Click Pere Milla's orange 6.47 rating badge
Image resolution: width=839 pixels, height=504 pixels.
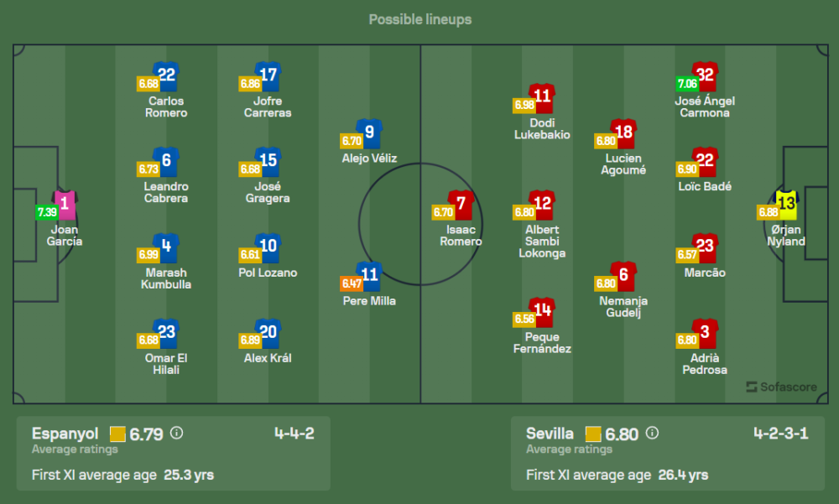(352, 283)
